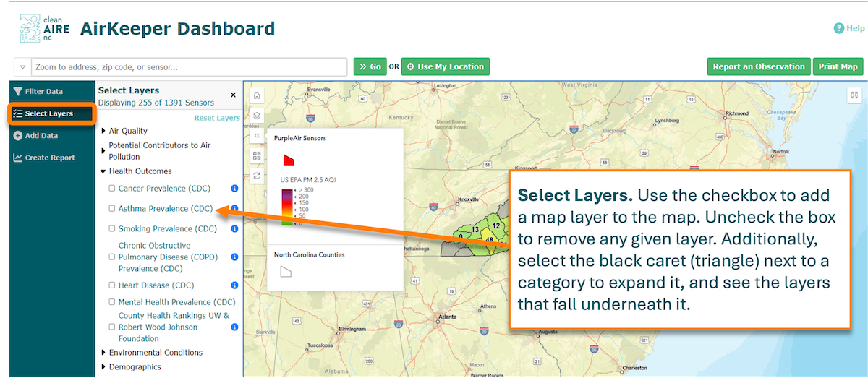
Task: Open Help via question mark icon
Action: (x=839, y=28)
